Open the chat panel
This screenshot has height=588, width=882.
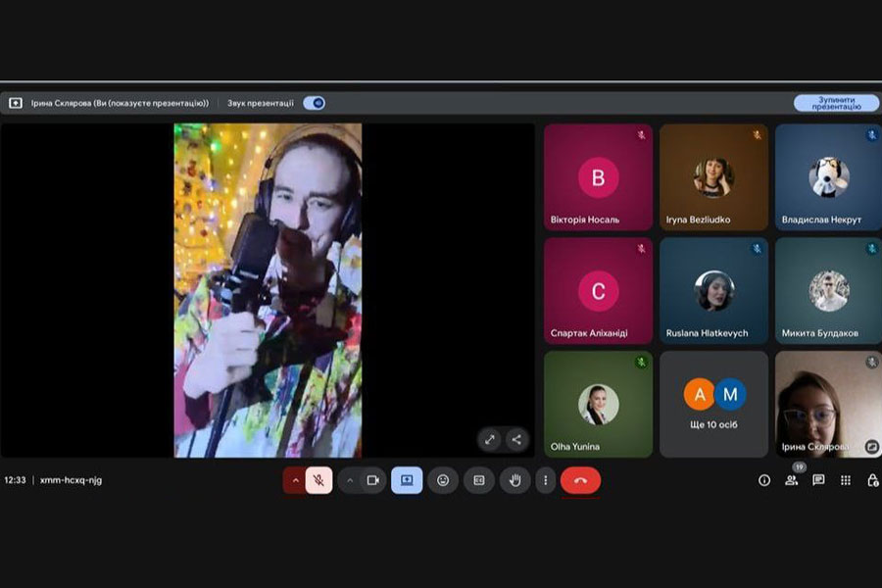click(818, 480)
